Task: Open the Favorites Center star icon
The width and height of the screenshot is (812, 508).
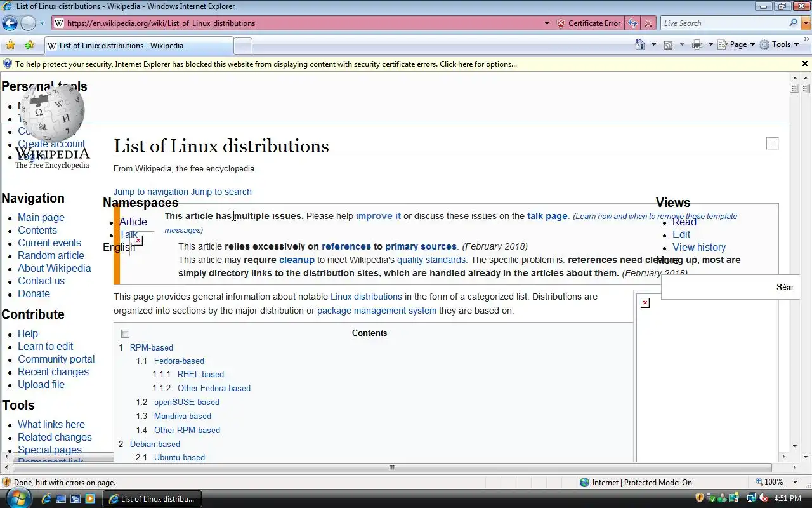Action: [10, 45]
